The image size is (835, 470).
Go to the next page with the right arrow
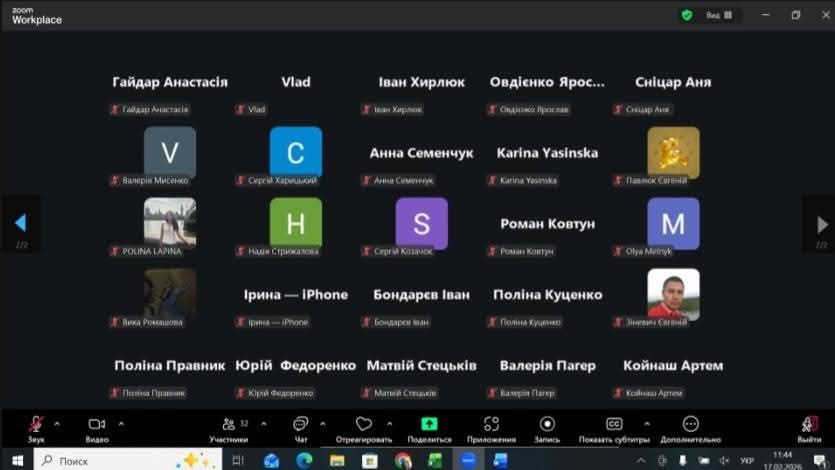point(822,224)
